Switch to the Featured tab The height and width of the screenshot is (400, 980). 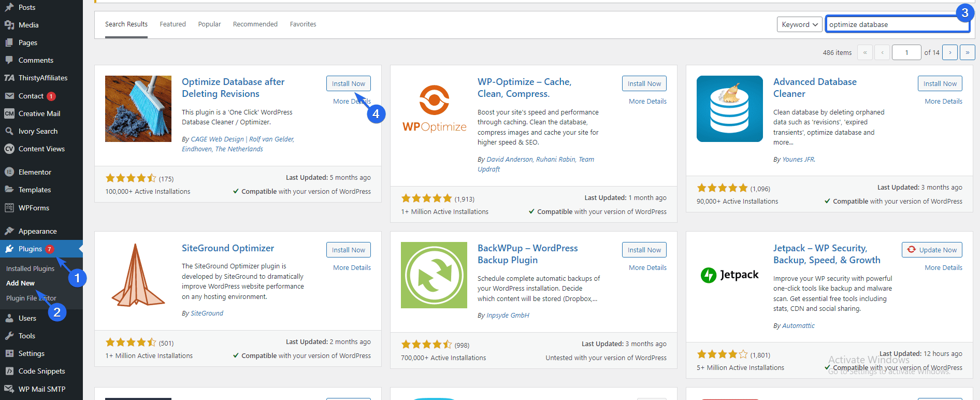pyautogui.click(x=172, y=24)
